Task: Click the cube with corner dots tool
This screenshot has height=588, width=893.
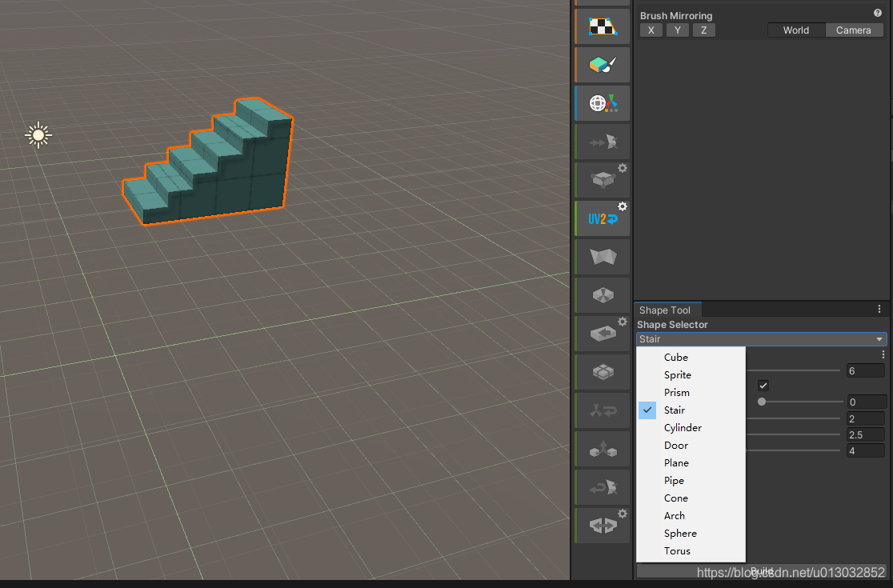Action: pos(602,181)
